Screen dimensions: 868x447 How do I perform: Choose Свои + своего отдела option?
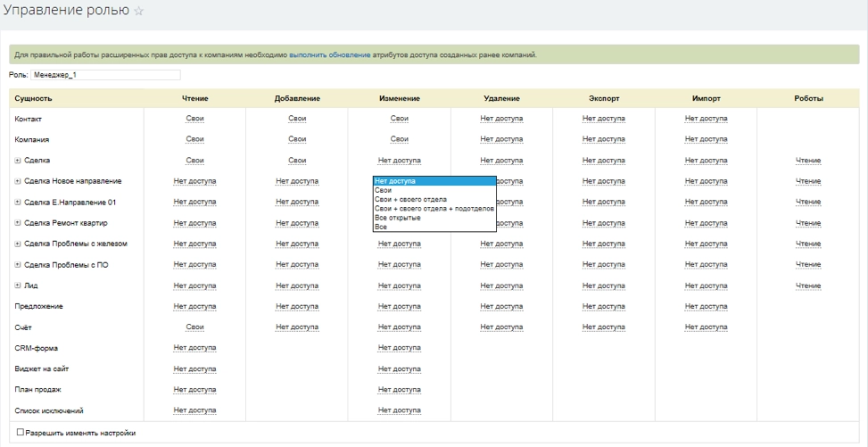click(410, 199)
